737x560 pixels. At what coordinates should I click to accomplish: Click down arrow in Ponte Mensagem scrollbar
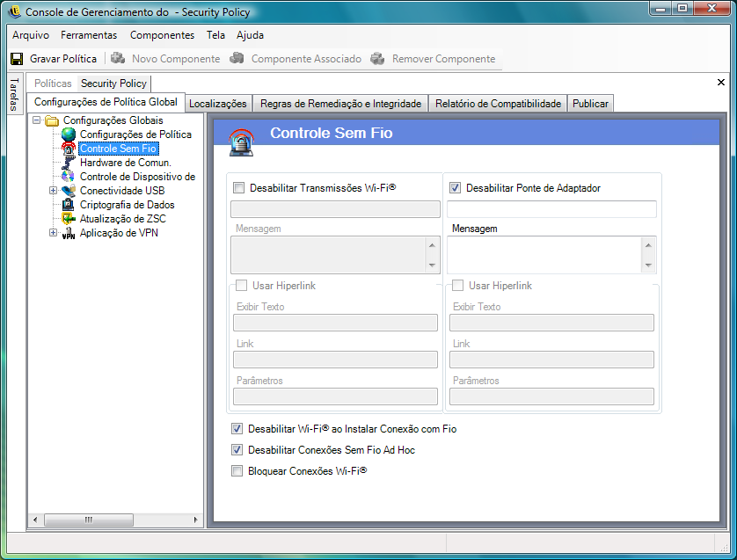coord(648,265)
